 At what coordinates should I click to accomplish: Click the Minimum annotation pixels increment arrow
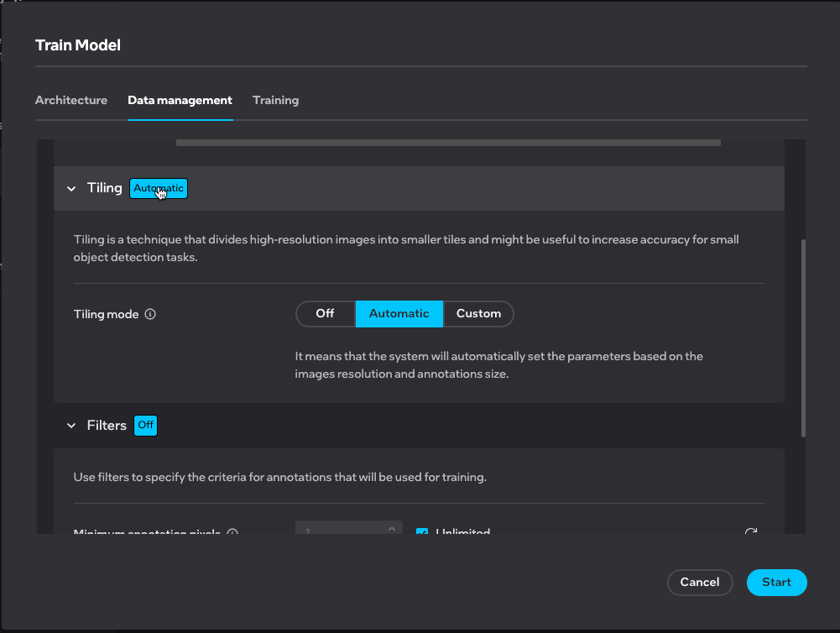point(391,529)
